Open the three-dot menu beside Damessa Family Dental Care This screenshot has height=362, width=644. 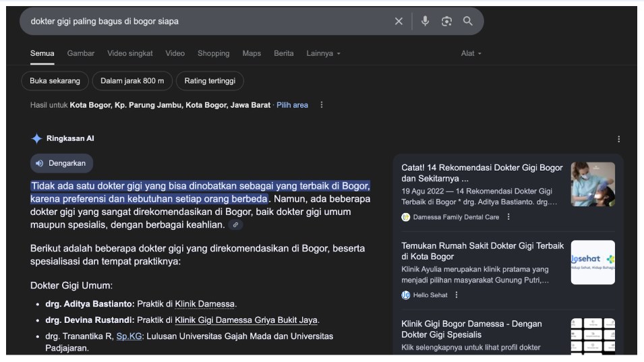tap(508, 216)
